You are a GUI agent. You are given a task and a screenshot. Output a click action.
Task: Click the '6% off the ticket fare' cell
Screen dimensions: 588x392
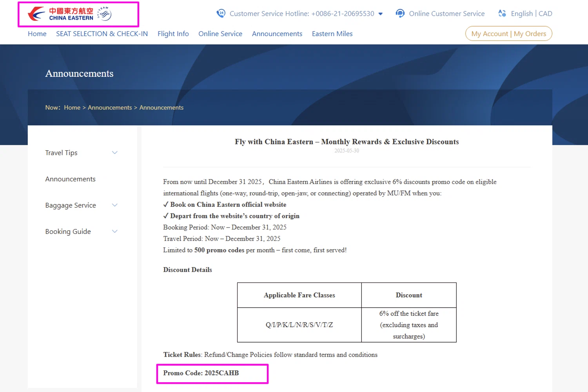coord(409,325)
